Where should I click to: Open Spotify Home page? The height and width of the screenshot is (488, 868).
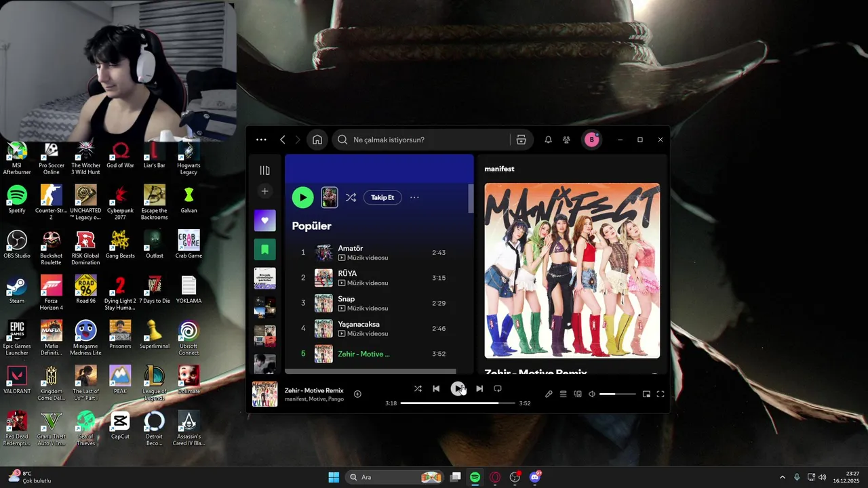point(317,140)
